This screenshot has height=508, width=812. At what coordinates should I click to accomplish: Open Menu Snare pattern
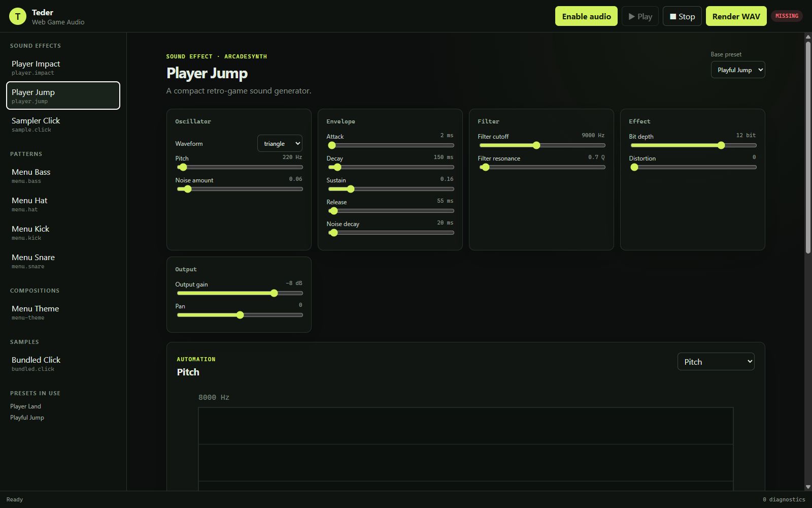click(63, 261)
